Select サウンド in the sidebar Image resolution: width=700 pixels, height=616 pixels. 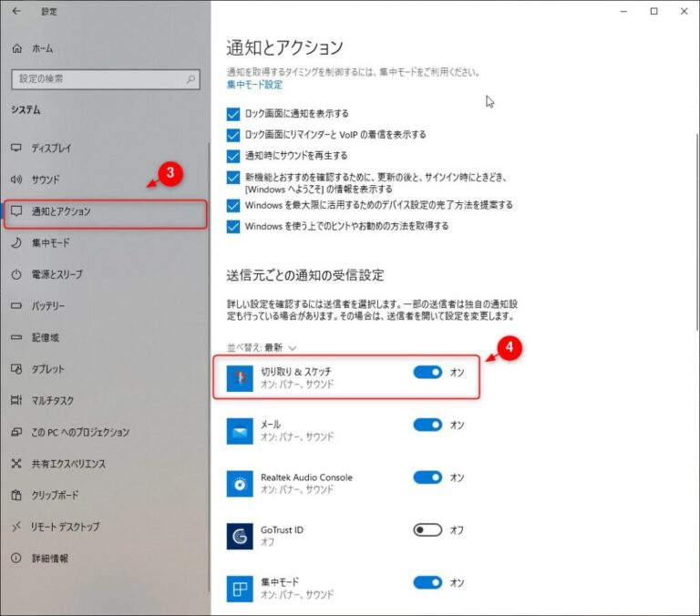point(46,180)
